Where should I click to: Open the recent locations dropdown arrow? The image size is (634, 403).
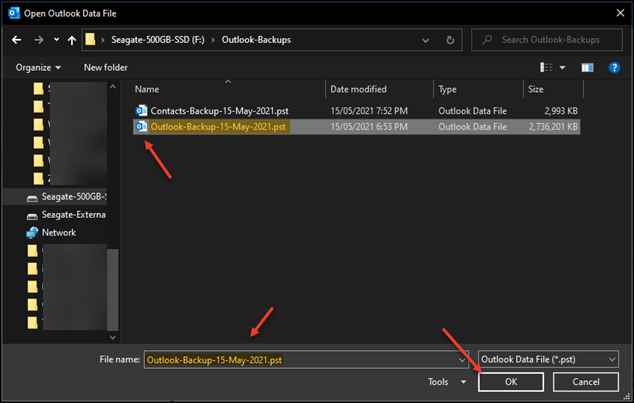point(56,40)
